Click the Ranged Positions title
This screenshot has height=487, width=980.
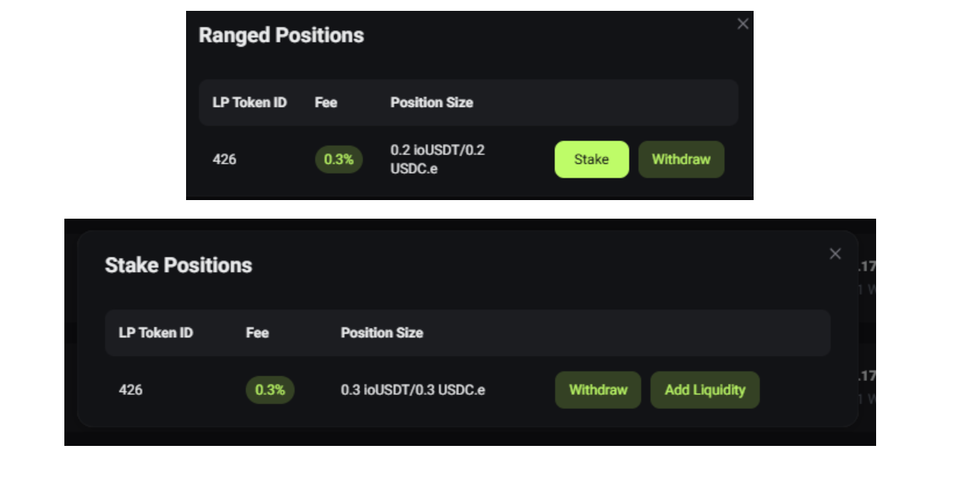[281, 35]
